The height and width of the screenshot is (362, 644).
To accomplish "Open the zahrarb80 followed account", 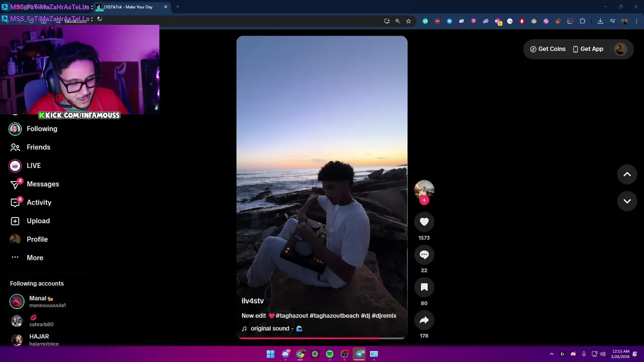I will (32, 321).
